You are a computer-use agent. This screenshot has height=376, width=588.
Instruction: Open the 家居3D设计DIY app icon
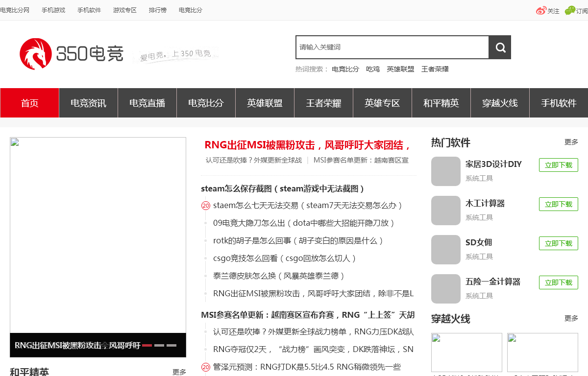[446, 171]
